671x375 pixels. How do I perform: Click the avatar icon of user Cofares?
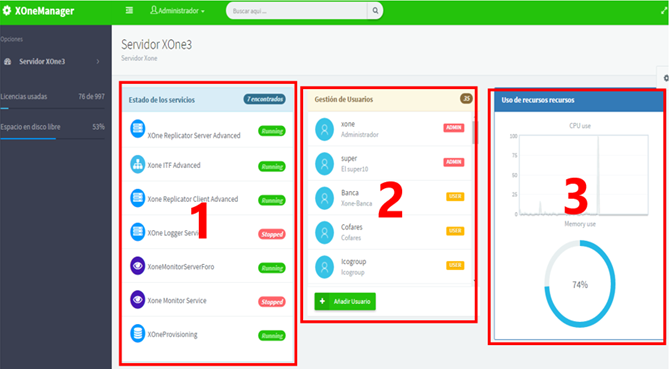(x=324, y=232)
